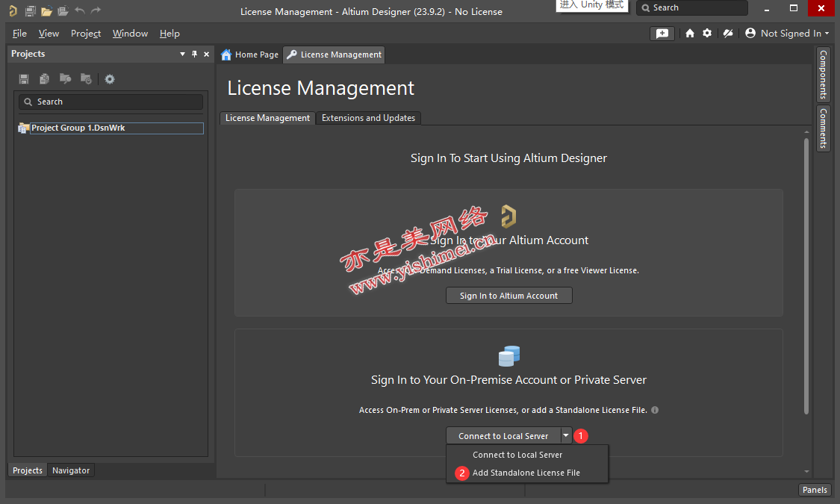Open Projects panel settings gear

pyautogui.click(x=110, y=79)
